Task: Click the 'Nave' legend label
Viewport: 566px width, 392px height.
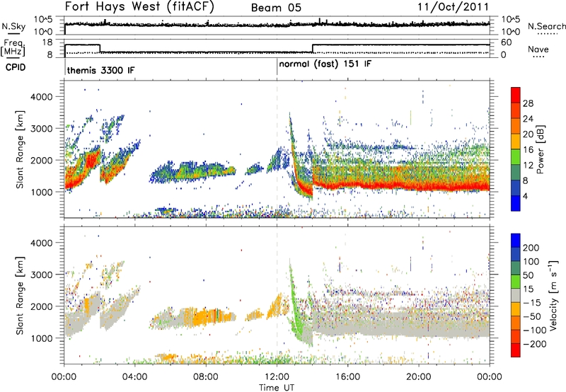Action: (538, 49)
